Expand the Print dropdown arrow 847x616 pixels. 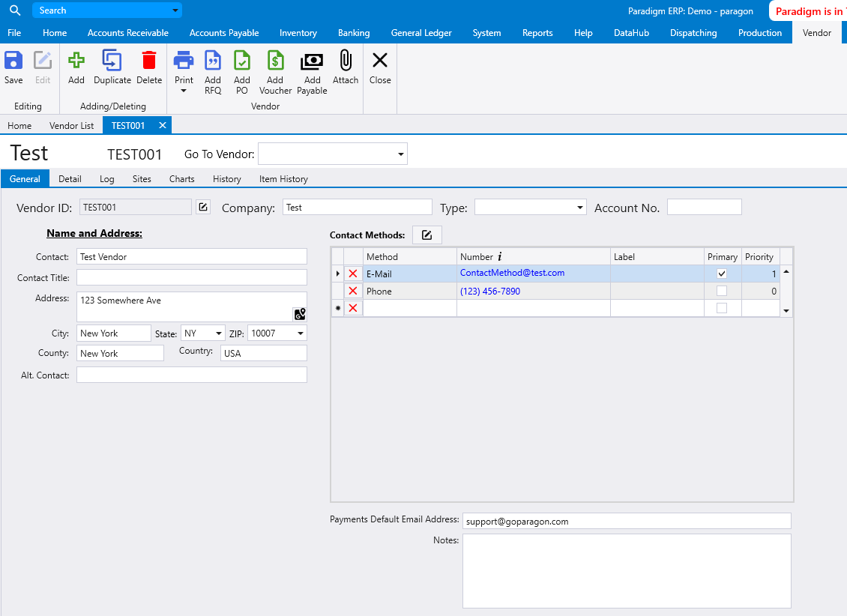[184, 91]
